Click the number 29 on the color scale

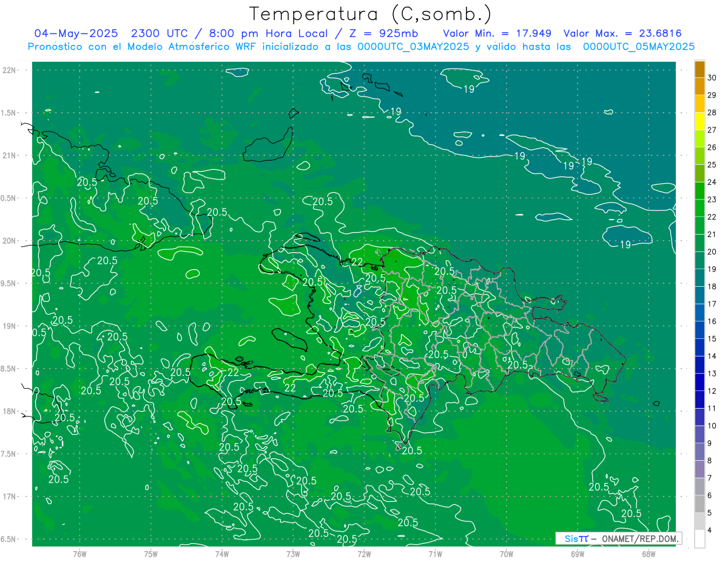pos(712,95)
